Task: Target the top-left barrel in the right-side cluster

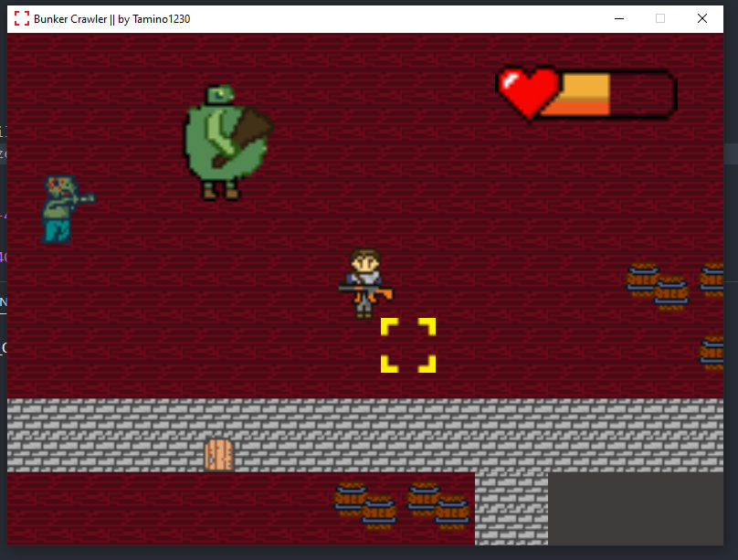Action: 643,280
